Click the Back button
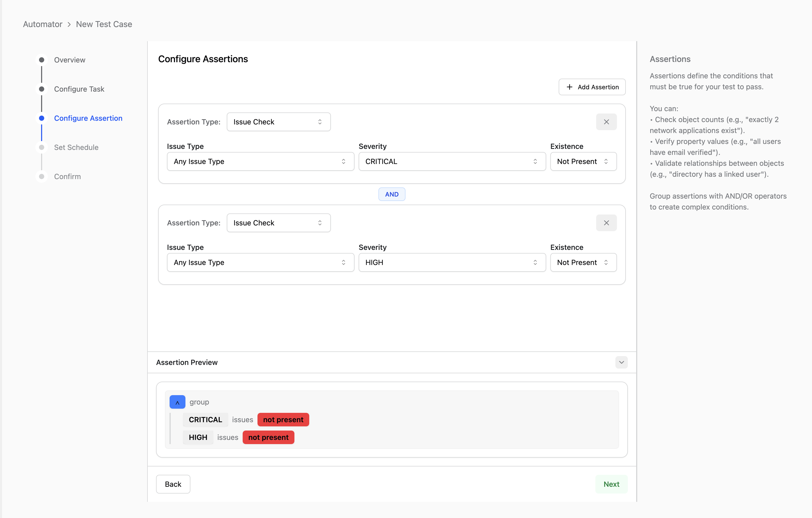 click(173, 484)
